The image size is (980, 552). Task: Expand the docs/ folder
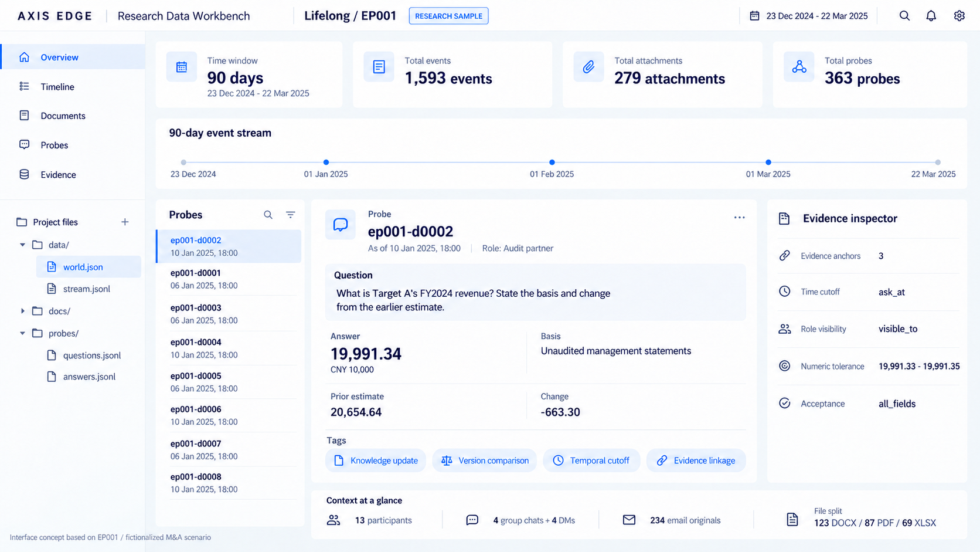click(x=22, y=311)
